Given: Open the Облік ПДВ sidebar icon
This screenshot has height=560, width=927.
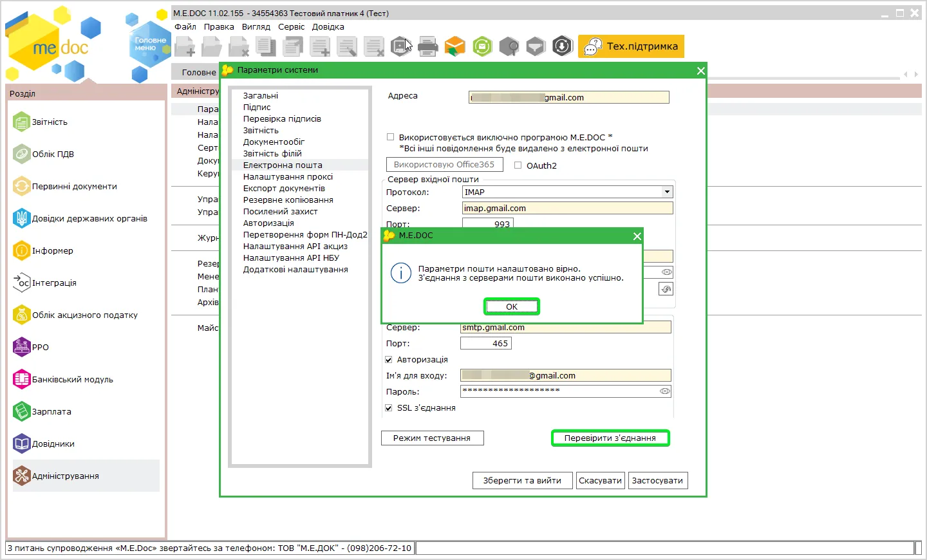Looking at the screenshot, I should coord(22,154).
